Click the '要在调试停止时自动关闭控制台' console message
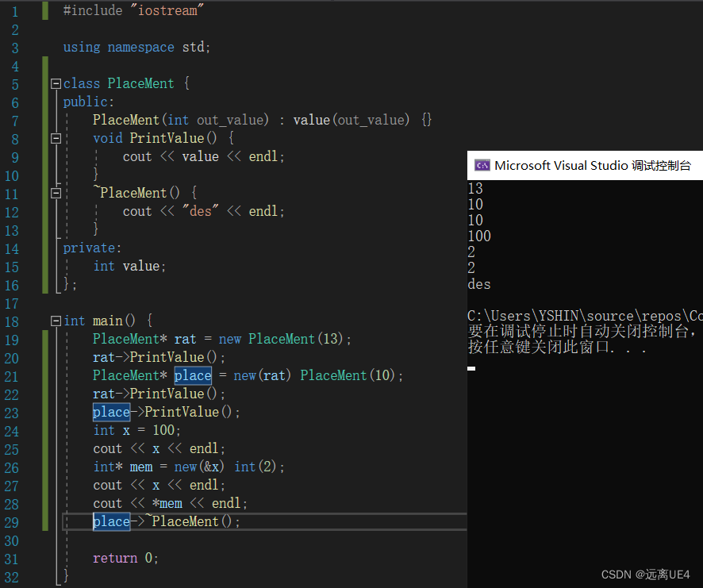Viewport: 703px width, 588px height. click(x=582, y=332)
